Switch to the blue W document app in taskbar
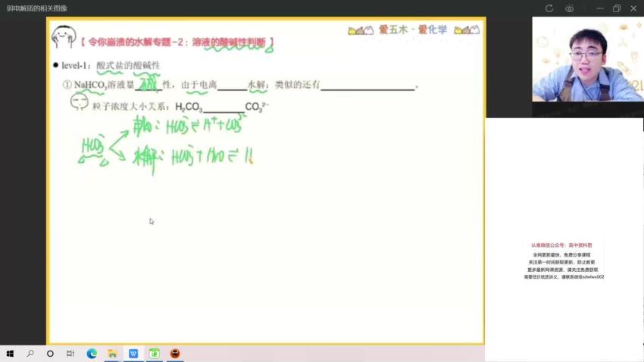This screenshot has height=362, width=644. pos(133,354)
